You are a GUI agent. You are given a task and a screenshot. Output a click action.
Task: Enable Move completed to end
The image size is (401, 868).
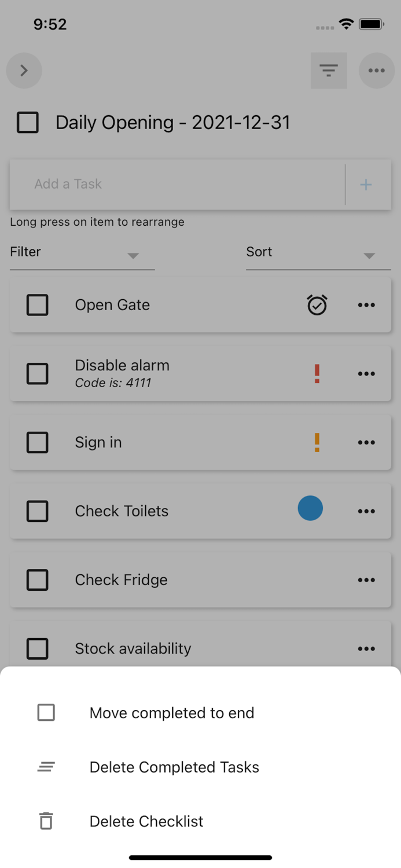click(46, 712)
